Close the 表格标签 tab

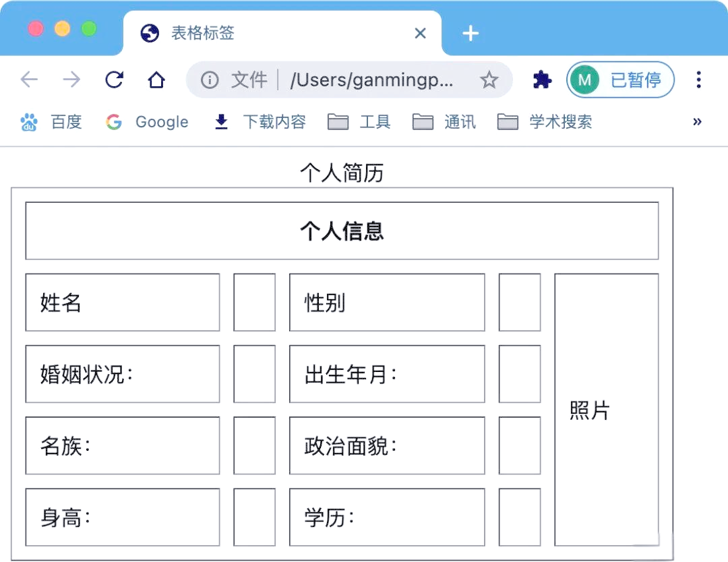[420, 34]
